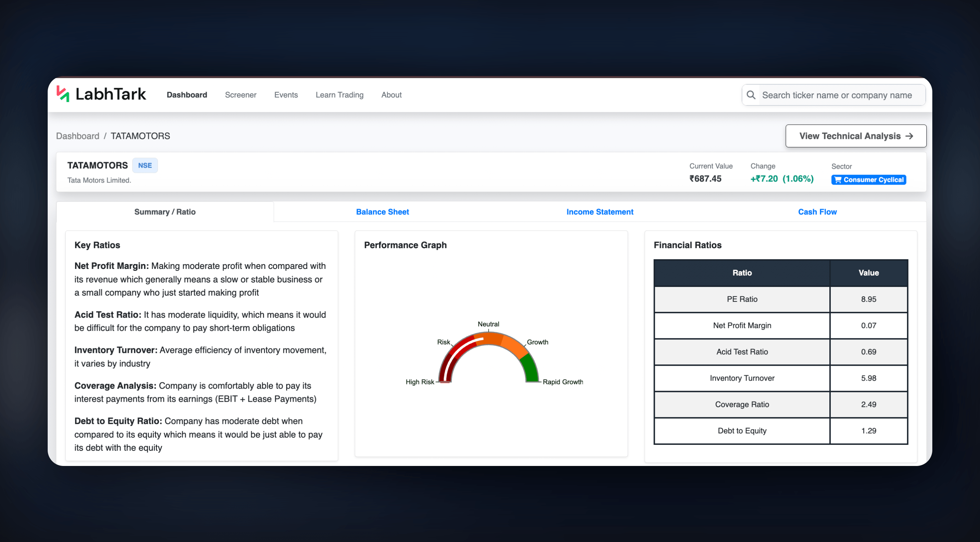This screenshot has height=542, width=980.
Task: Open the About page
Action: [x=392, y=95]
